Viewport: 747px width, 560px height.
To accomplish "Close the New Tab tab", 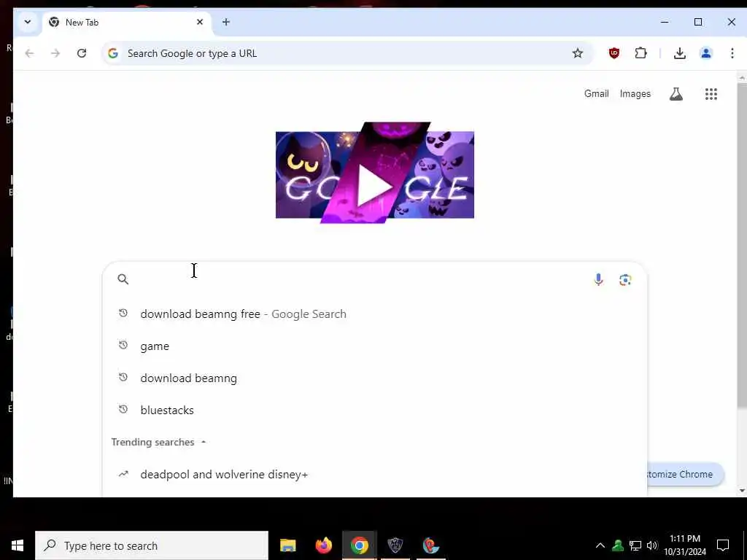I will 200,23.
